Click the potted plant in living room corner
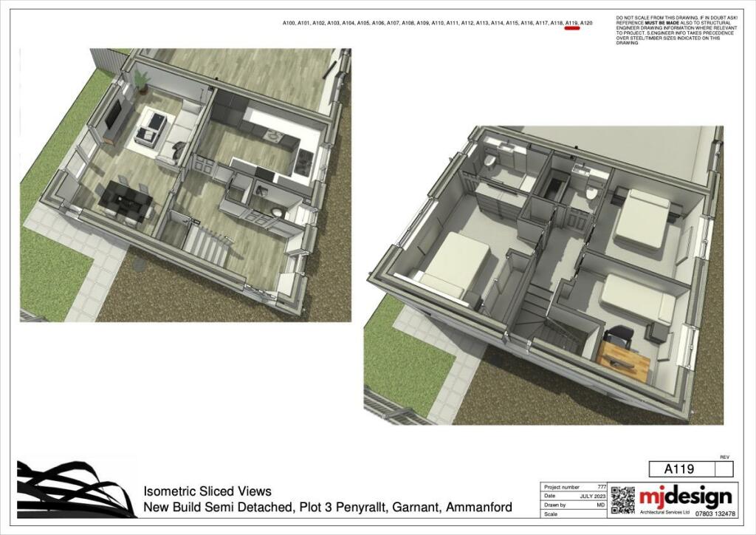Image resolution: width=756 pixels, height=535 pixels. point(142,78)
